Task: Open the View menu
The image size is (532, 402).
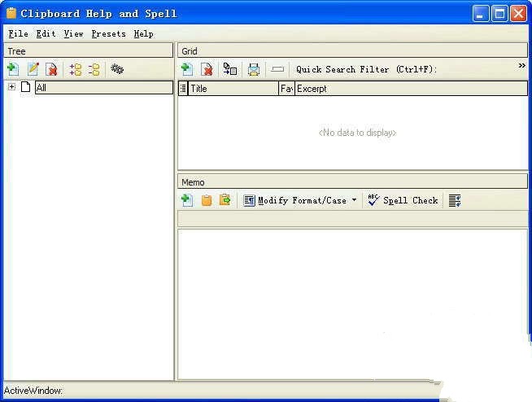Action: click(x=74, y=33)
